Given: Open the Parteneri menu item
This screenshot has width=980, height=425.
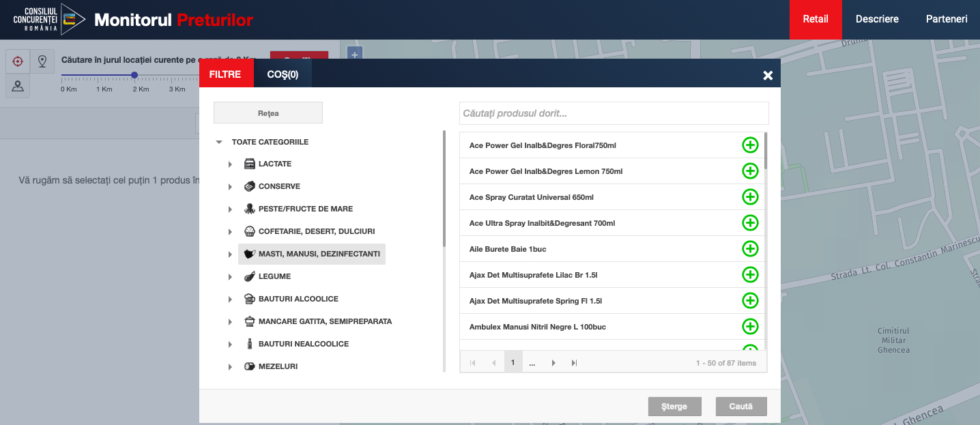Looking at the screenshot, I should 947,19.
